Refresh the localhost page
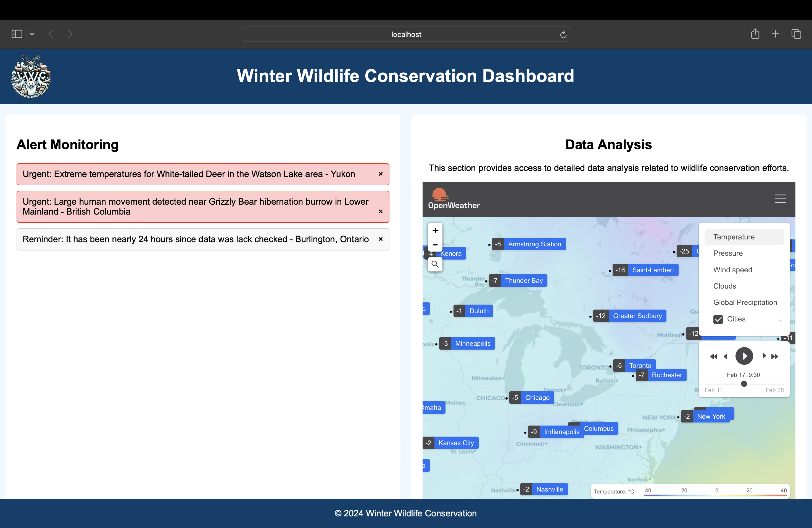 pos(563,34)
